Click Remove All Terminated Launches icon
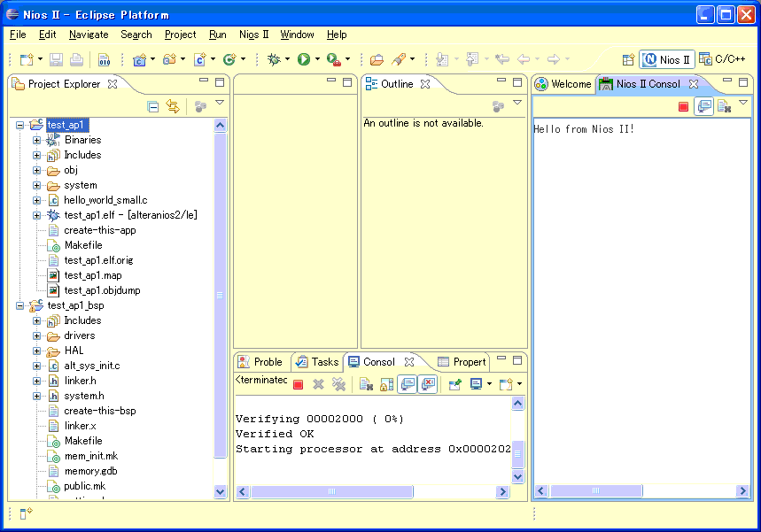The width and height of the screenshot is (761, 532). (x=338, y=384)
